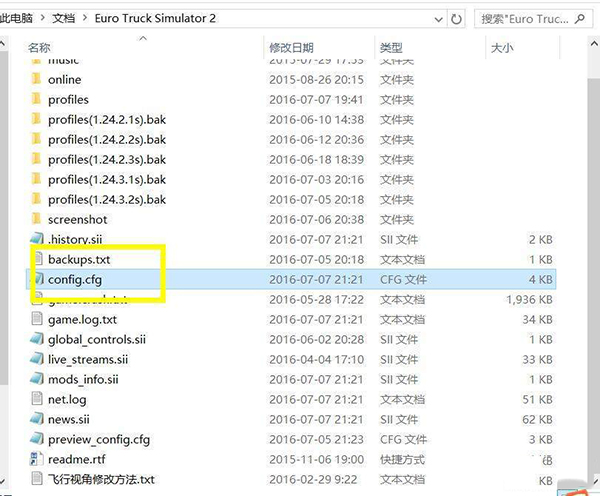
Task: Click the date 2016-05-28 17:22
Action: (x=316, y=299)
